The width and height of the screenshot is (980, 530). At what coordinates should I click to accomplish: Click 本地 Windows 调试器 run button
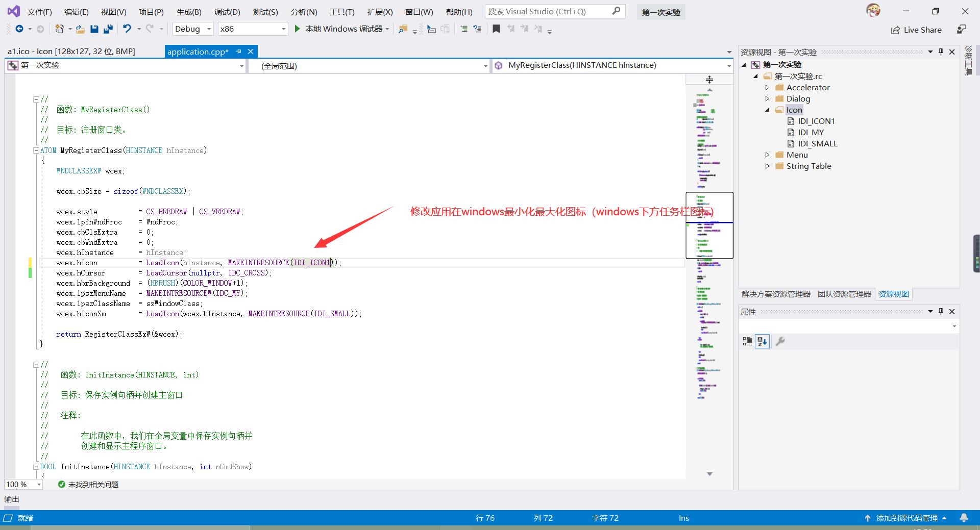tap(338, 29)
